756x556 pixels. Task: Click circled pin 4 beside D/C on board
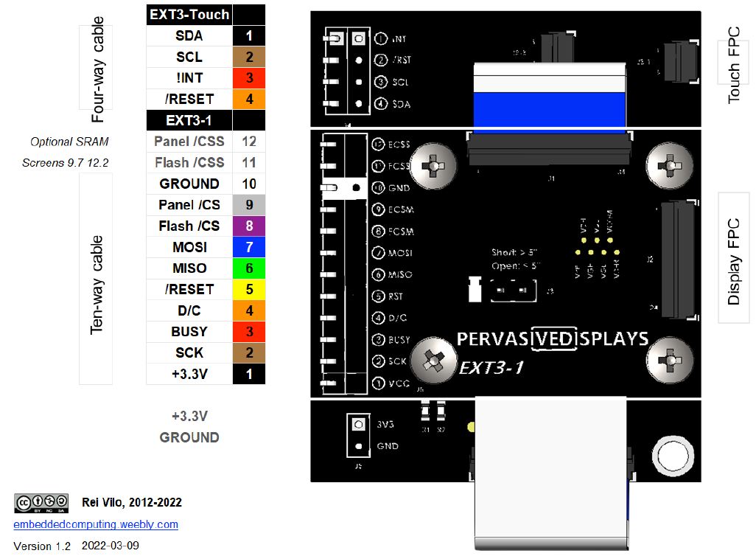tap(378, 318)
